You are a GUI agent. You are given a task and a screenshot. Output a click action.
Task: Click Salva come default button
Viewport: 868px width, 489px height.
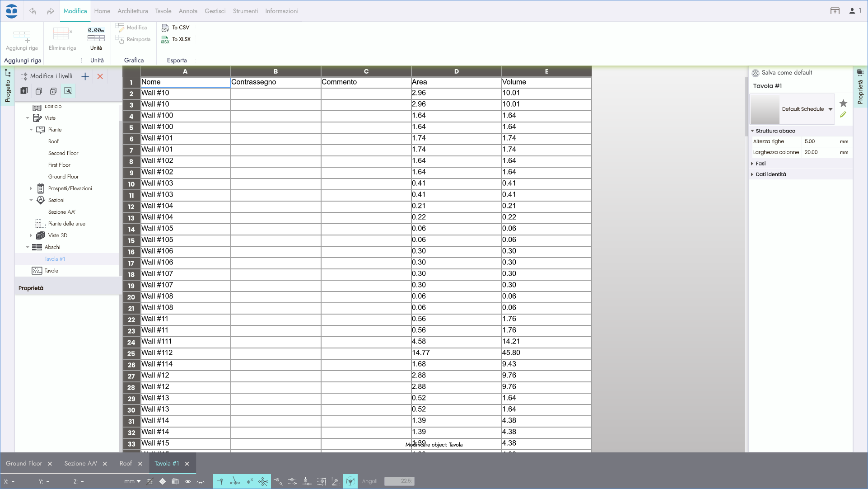[x=786, y=73]
